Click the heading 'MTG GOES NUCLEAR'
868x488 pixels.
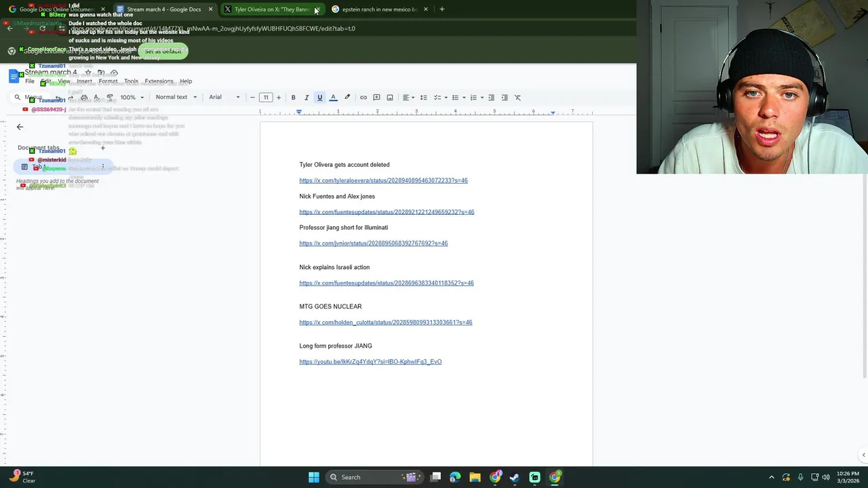coord(330,306)
